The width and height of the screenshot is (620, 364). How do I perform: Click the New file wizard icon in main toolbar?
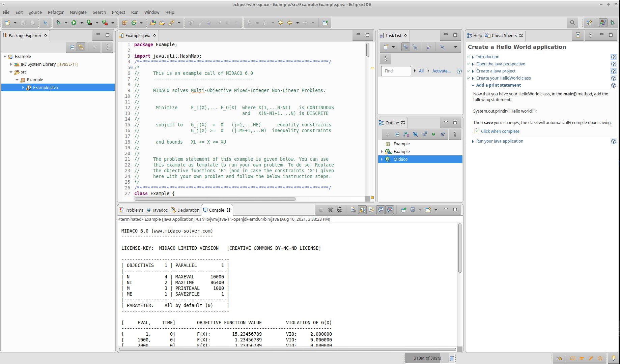click(7, 23)
